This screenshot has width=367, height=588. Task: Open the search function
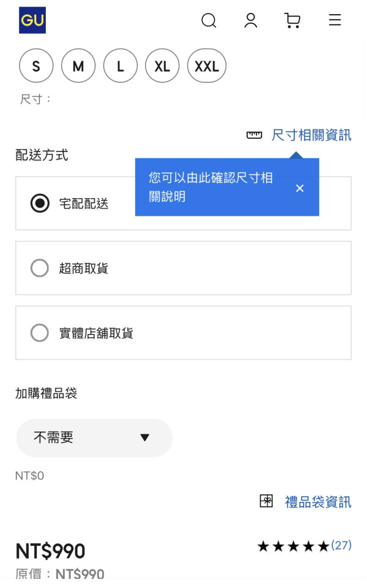(x=209, y=20)
